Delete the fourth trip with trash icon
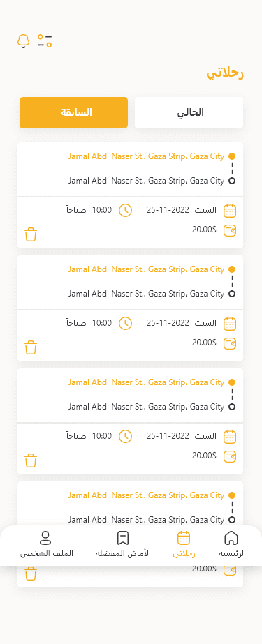This screenshot has height=644, width=262. click(31, 574)
